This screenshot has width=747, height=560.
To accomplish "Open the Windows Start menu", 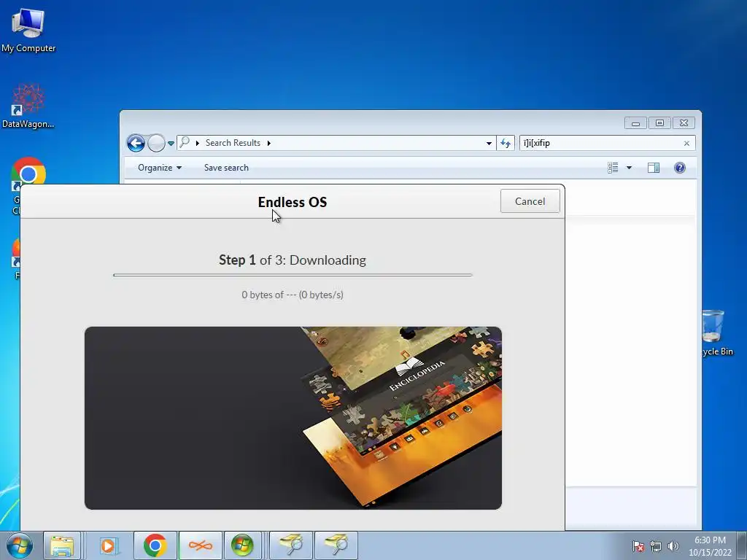I will tap(19, 545).
